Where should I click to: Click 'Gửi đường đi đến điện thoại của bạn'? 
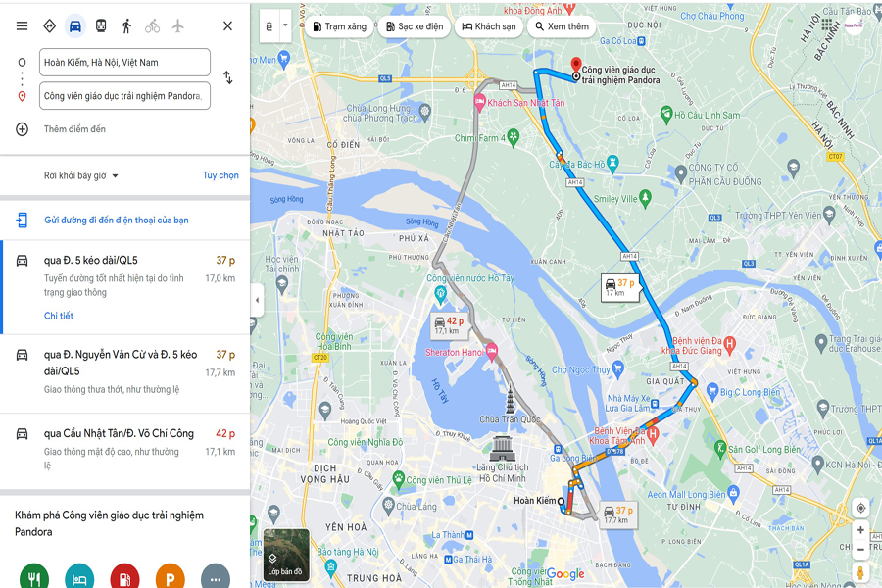coord(117,220)
